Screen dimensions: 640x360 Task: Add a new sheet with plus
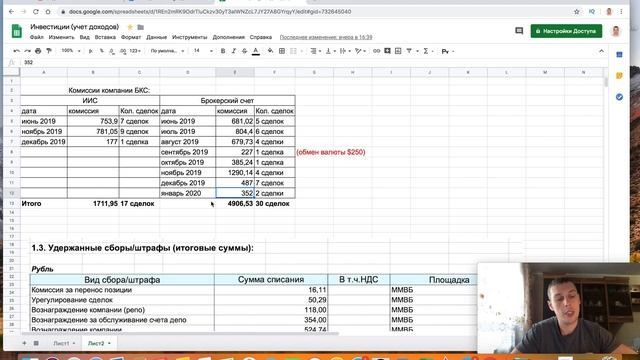24,343
